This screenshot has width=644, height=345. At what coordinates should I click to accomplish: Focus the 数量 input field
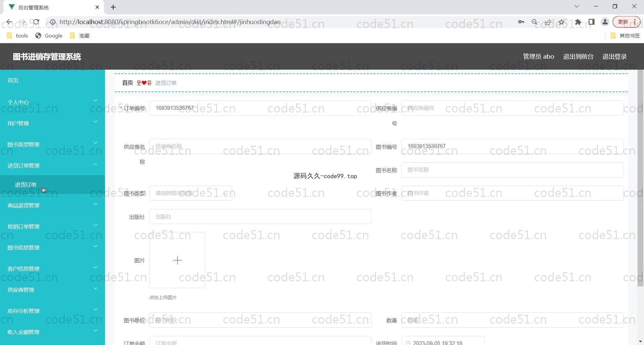coord(512,320)
